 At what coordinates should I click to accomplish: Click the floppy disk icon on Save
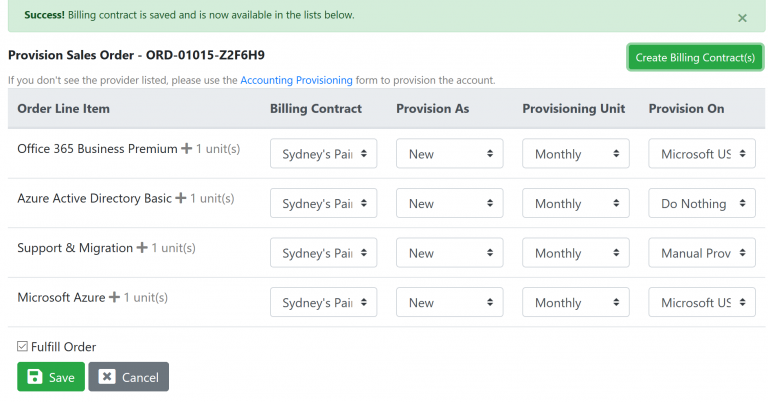(x=35, y=377)
